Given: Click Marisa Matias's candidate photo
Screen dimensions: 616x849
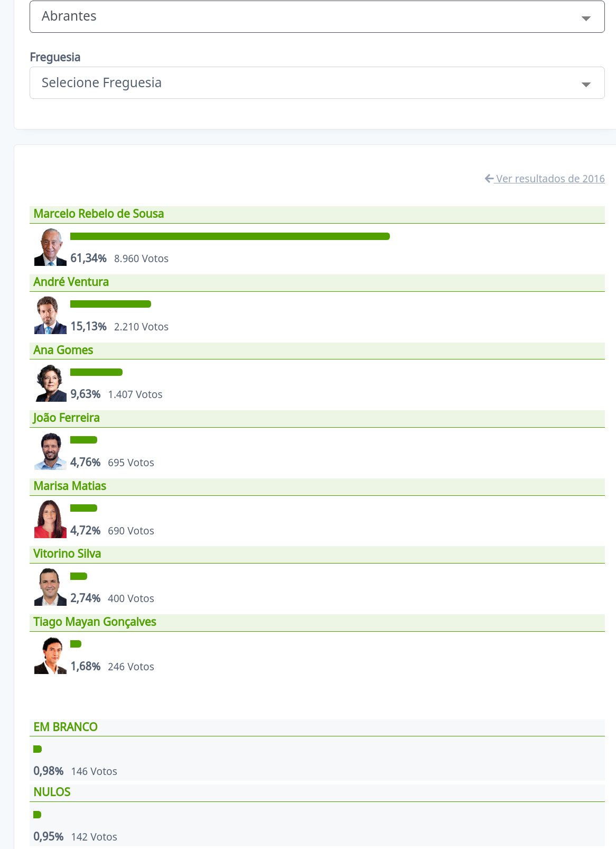Looking at the screenshot, I should (x=50, y=519).
